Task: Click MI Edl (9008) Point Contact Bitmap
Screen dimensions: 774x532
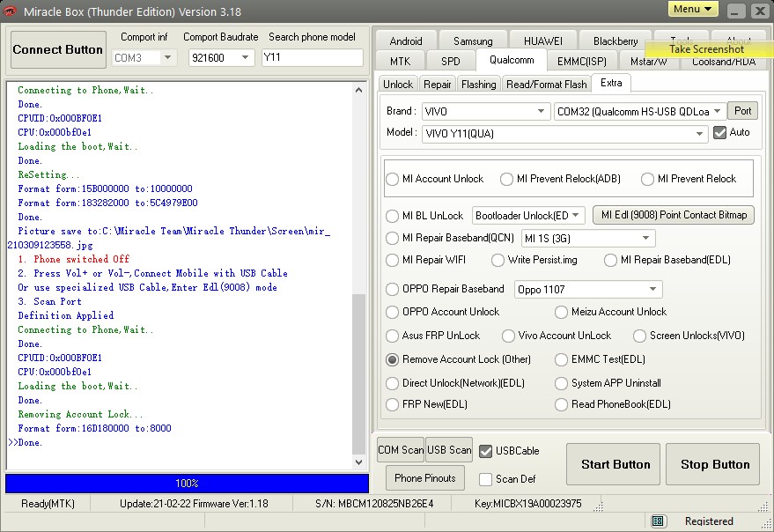Action: [674, 215]
